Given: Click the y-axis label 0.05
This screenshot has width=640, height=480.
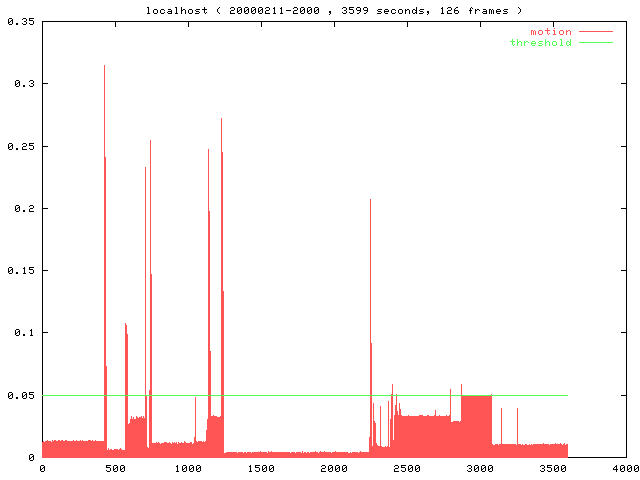Looking at the screenshot, I should (20, 395).
